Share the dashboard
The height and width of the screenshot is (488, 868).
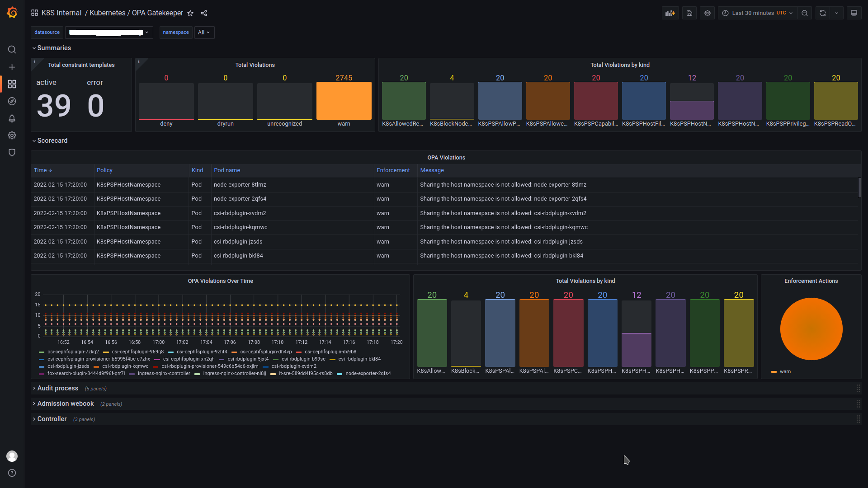pos(203,13)
